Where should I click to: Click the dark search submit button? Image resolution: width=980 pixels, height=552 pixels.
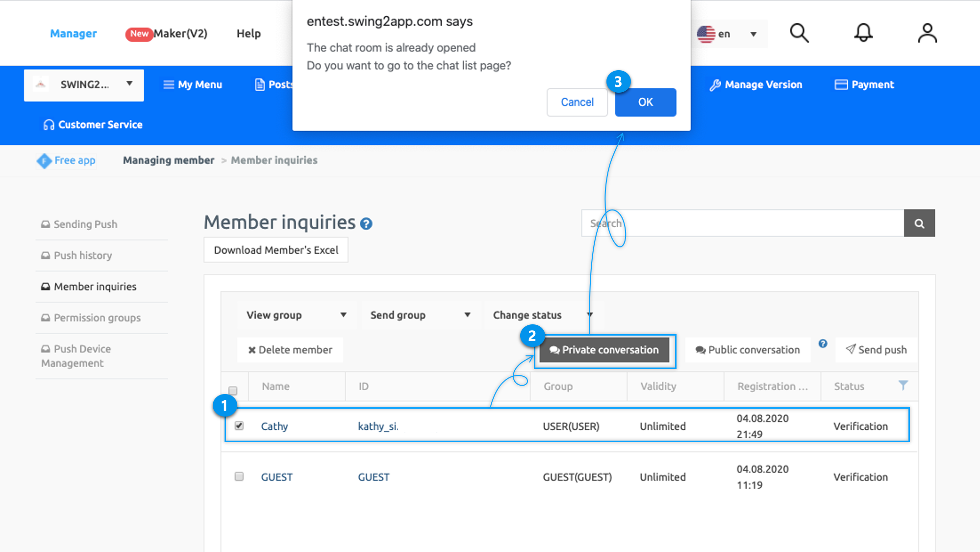click(919, 223)
